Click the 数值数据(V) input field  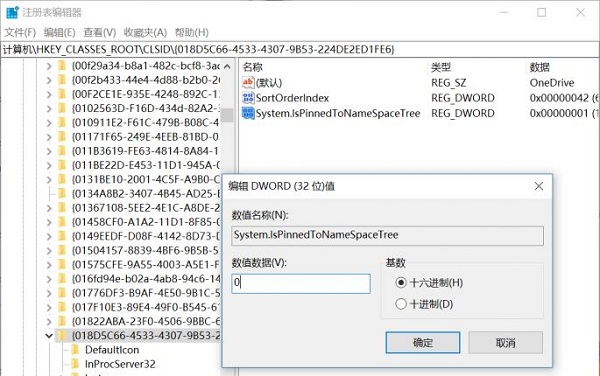point(301,283)
